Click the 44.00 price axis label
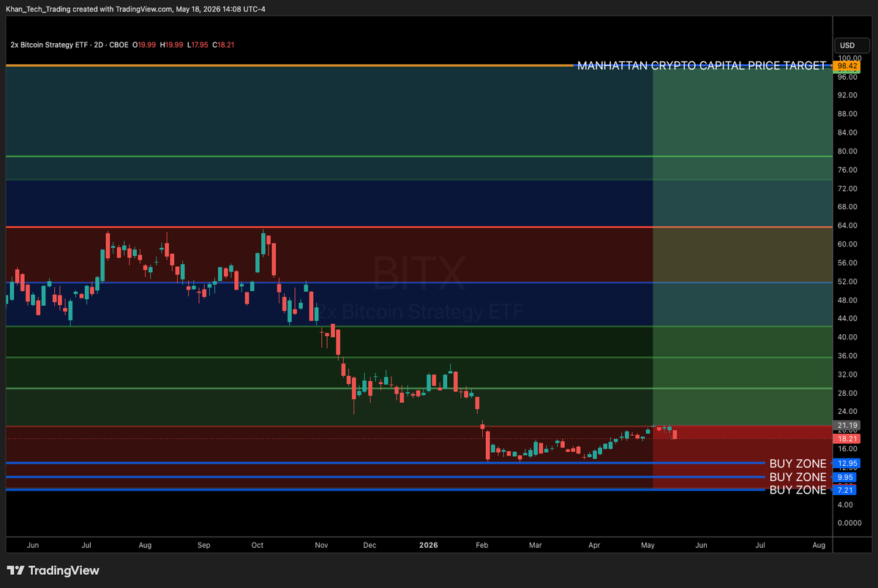878x588 pixels. tap(847, 319)
